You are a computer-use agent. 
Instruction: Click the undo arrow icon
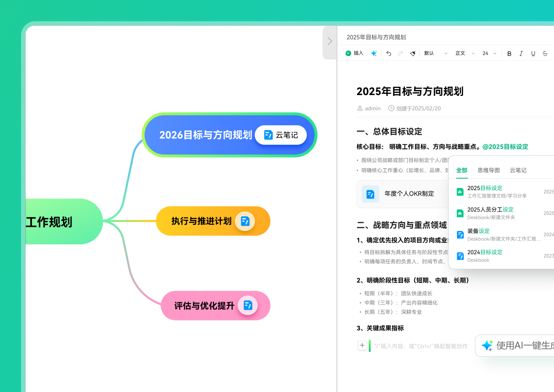pos(389,53)
